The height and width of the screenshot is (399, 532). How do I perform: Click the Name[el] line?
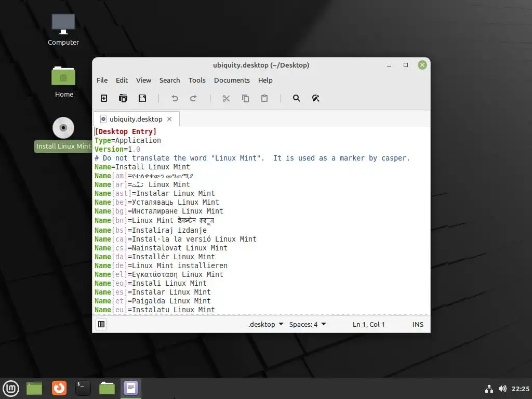(x=159, y=274)
